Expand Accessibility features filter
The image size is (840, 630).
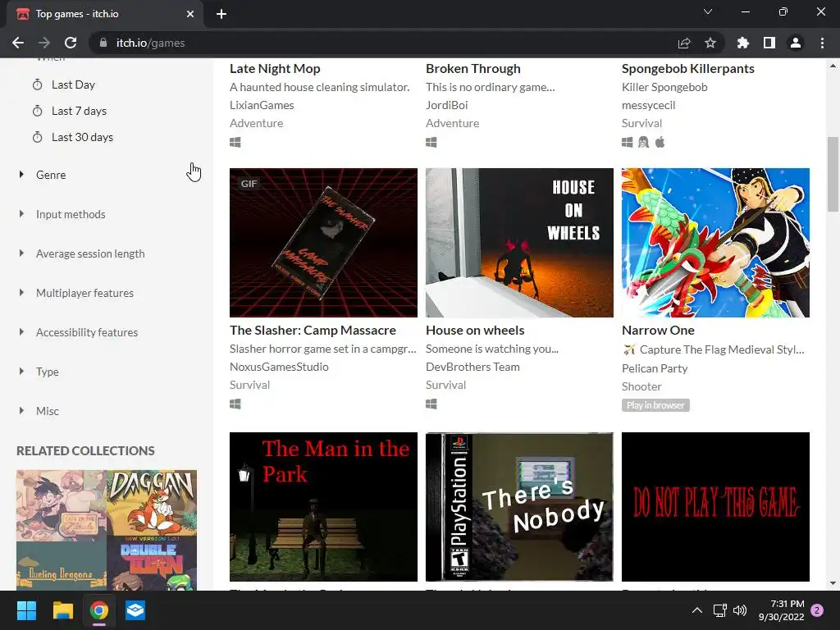[x=87, y=332]
